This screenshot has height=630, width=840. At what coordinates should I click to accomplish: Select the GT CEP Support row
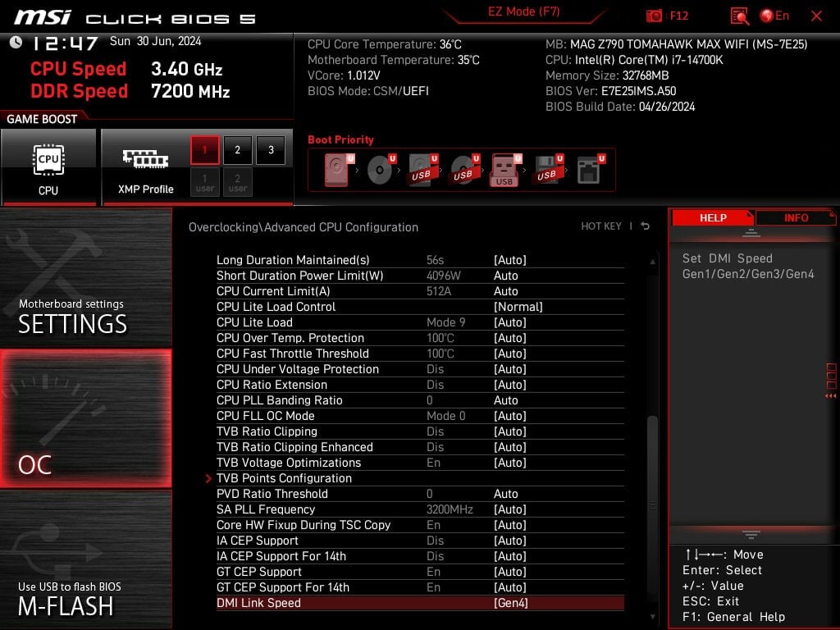click(420, 572)
